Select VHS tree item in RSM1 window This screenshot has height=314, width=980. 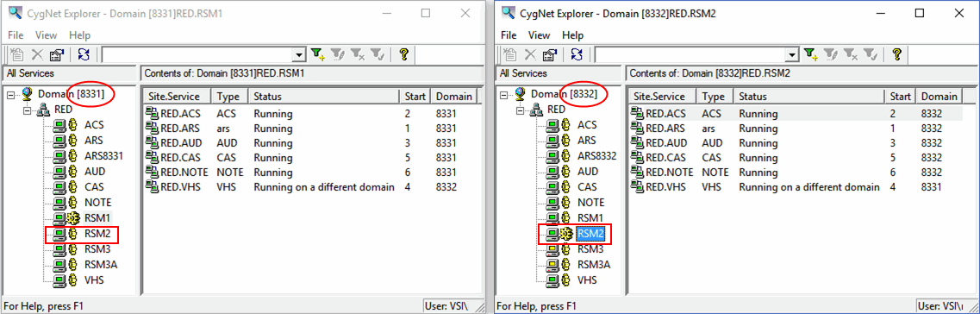94,279
